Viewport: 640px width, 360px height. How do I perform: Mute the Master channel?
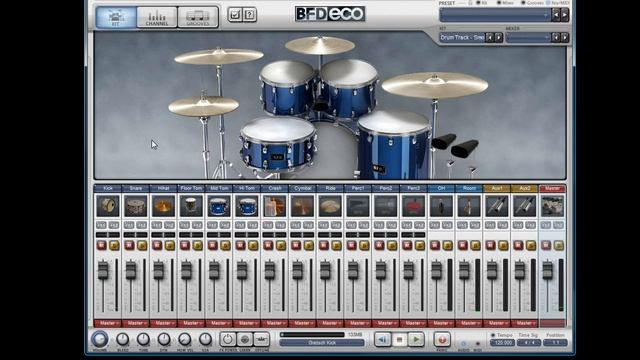pos(546,245)
